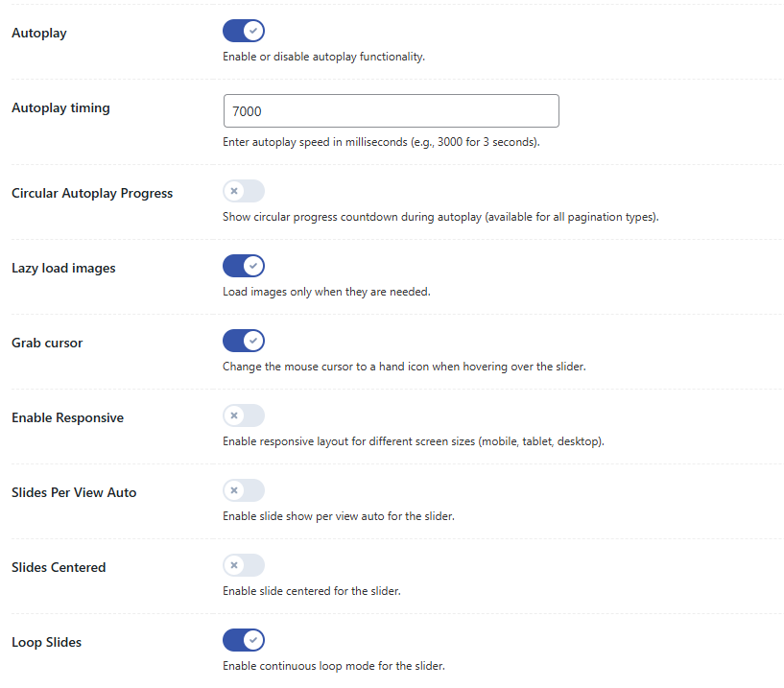The height and width of the screenshot is (688, 784).
Task: Enable the Responsive layout toggle
Action: pos(243,415)
